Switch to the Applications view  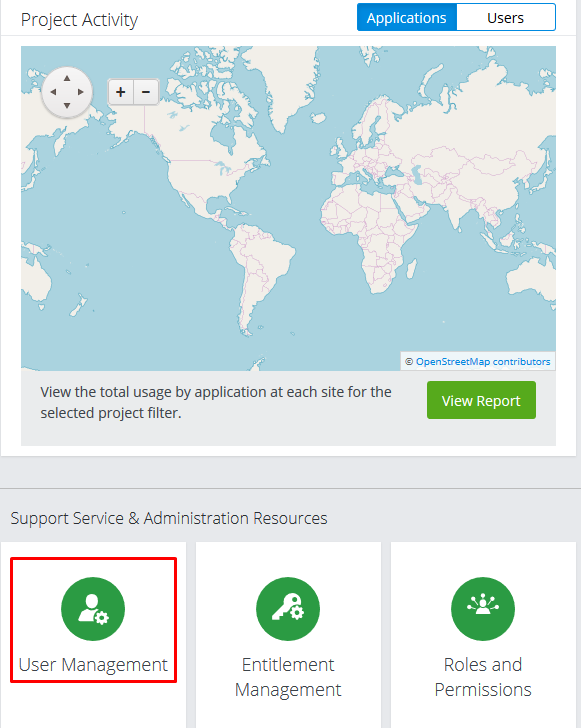coord(407,18)
